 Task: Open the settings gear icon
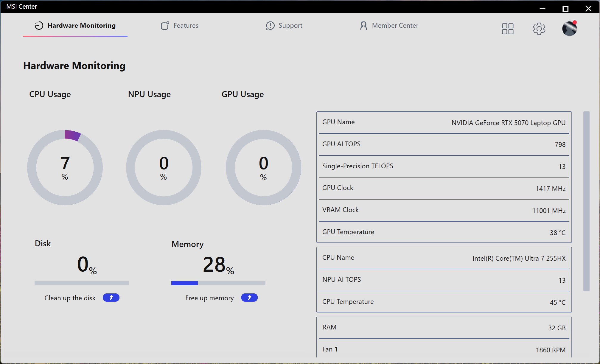click(539, 29)
